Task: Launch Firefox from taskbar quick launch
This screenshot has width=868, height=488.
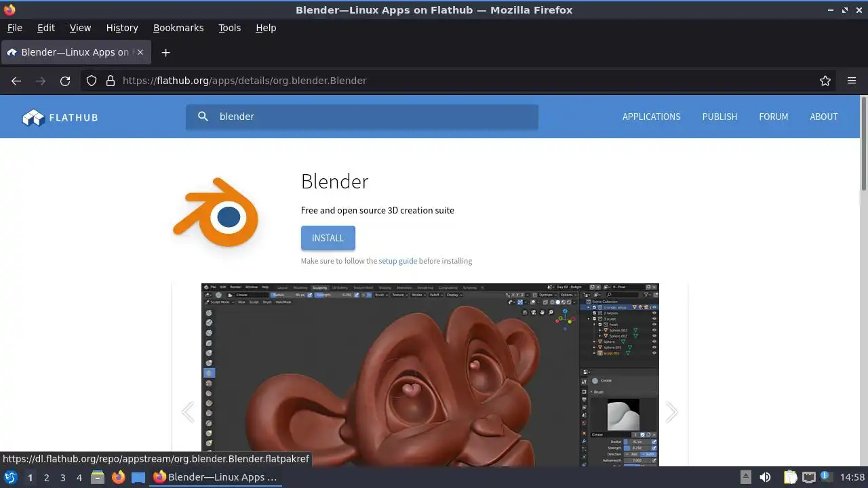Action: point(118,477)
